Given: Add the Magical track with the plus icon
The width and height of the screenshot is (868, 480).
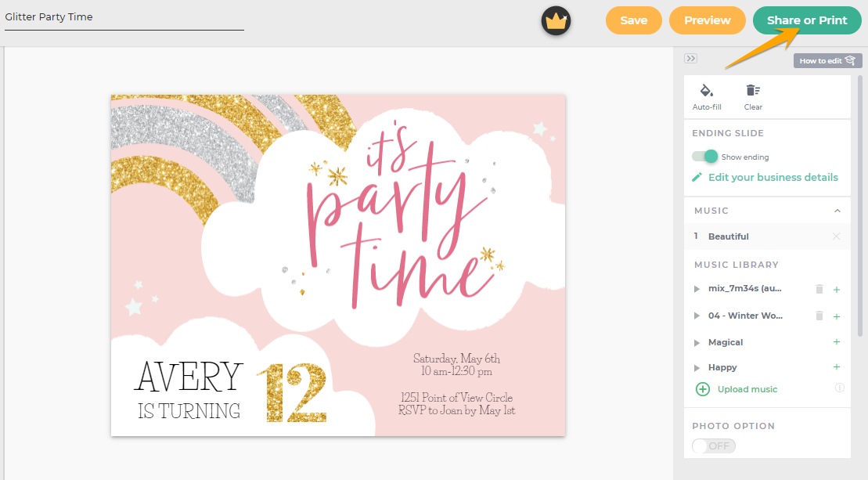Looking at the screenshot, I should pyautogui.click(x=837, y=342).
